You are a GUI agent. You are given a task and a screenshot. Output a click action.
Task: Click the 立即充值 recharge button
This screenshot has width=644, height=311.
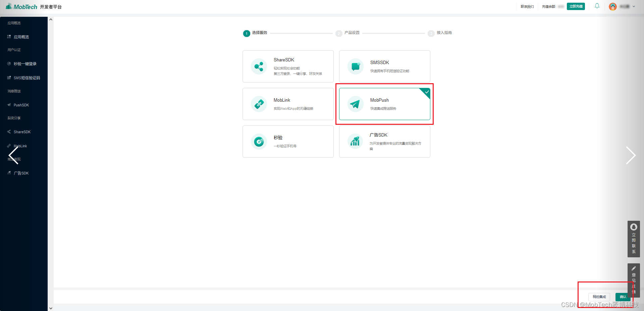point(576,6)
